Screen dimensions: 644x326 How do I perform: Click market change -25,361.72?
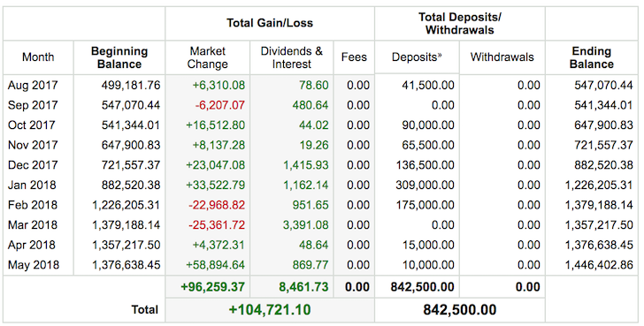click(217, 225)
